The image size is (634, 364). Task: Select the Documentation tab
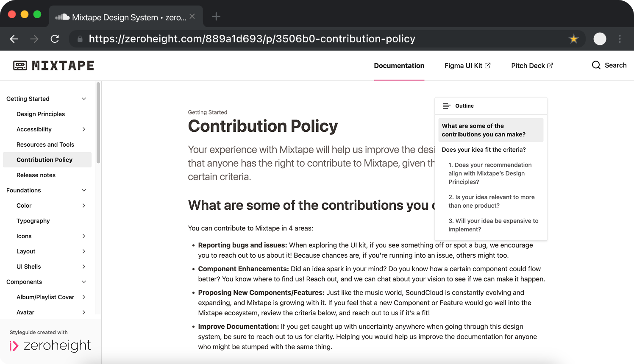tap(399, 66)
